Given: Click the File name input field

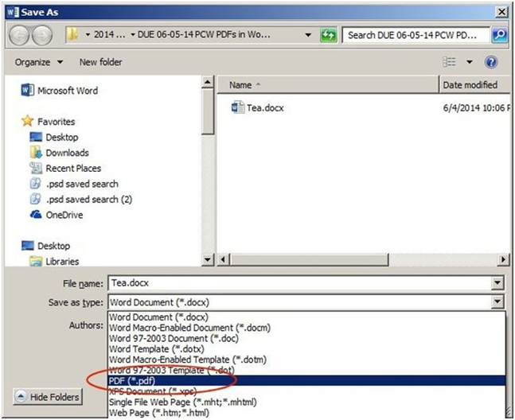Looking at the screenshot, I should 299,282.
